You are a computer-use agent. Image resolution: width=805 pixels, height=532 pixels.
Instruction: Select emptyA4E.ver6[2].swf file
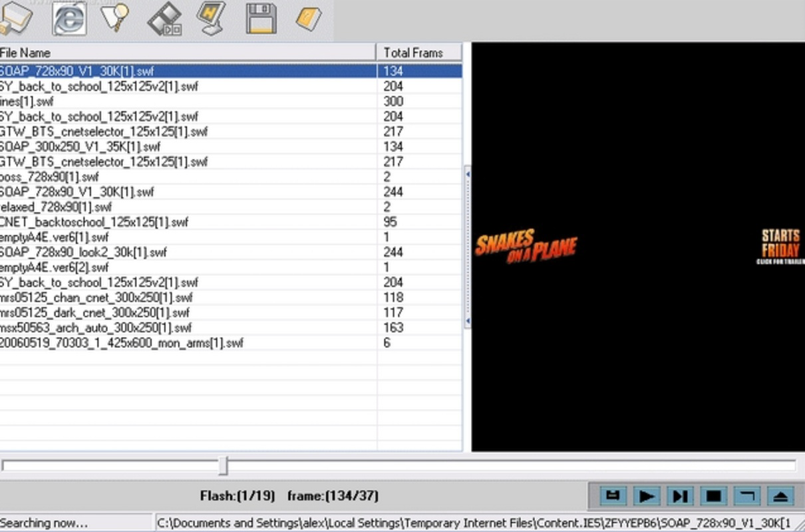coord(231,267)
